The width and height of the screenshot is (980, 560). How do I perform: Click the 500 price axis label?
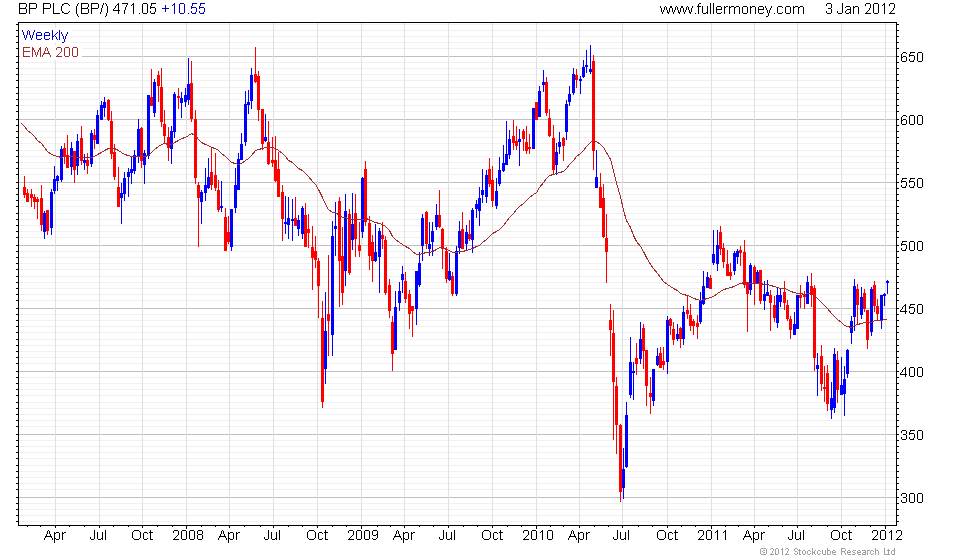pyautogui.click(x=911, y=246)
